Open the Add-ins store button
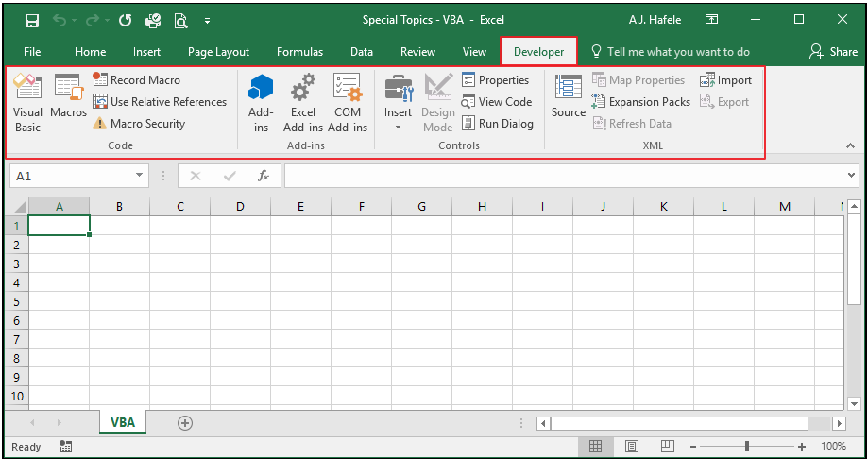This screenshot has height=460, width=868. click(x=261, y=103)
